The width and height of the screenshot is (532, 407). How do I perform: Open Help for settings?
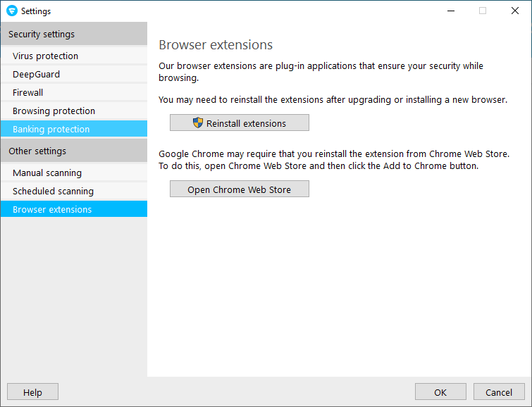pos(32,392)
